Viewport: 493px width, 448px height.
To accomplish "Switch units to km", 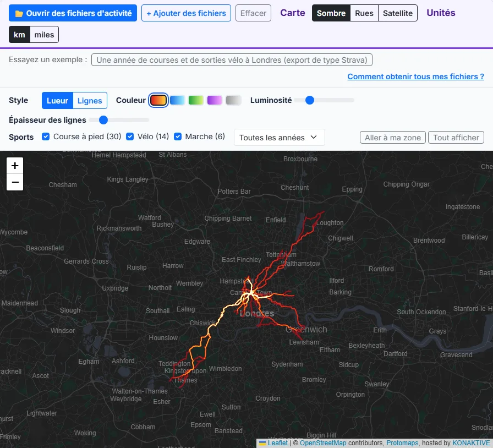I will click(19, 35).
